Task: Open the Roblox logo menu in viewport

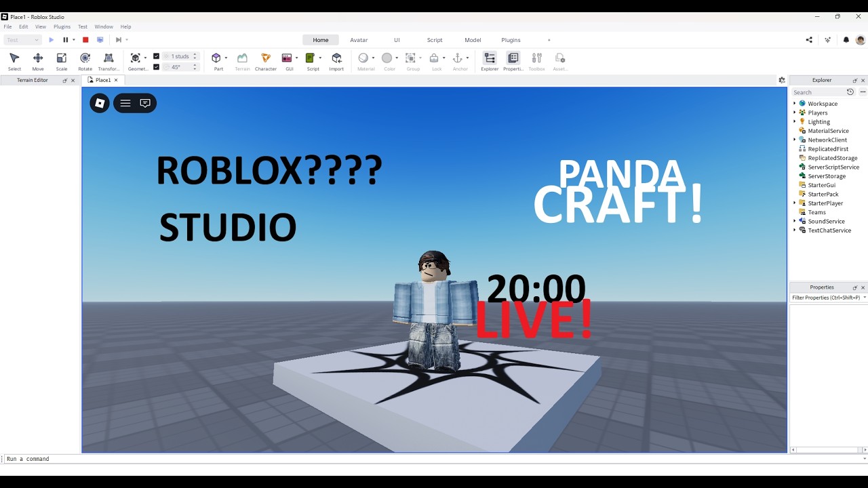Action: (100, 103)
